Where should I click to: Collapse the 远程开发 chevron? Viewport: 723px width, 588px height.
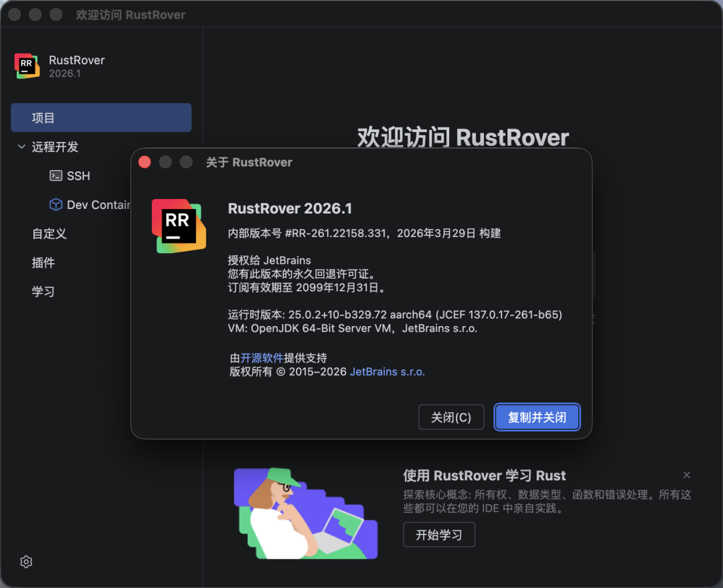click(x=21, y=147)
